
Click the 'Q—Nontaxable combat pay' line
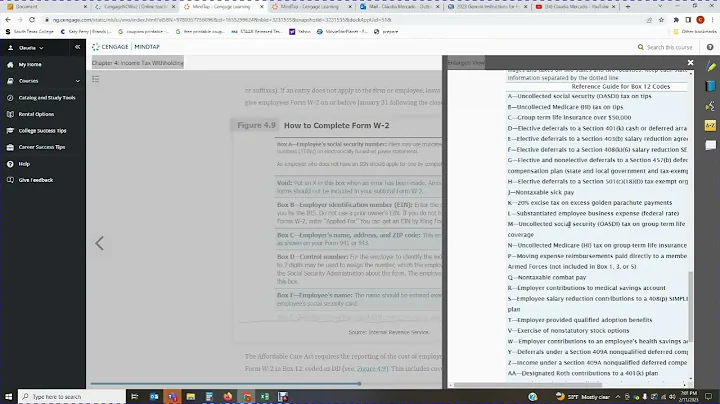click(546, 277)
